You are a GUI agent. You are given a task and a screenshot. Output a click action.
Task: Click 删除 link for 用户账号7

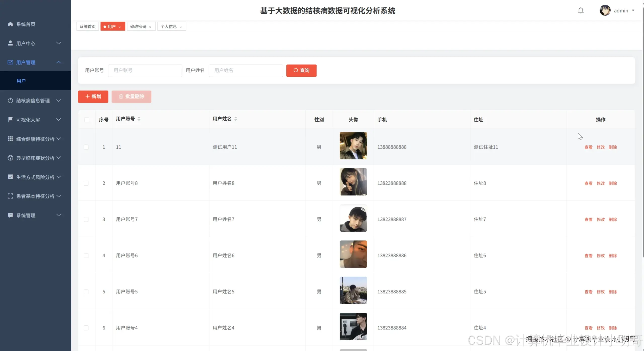coord(613,219)
